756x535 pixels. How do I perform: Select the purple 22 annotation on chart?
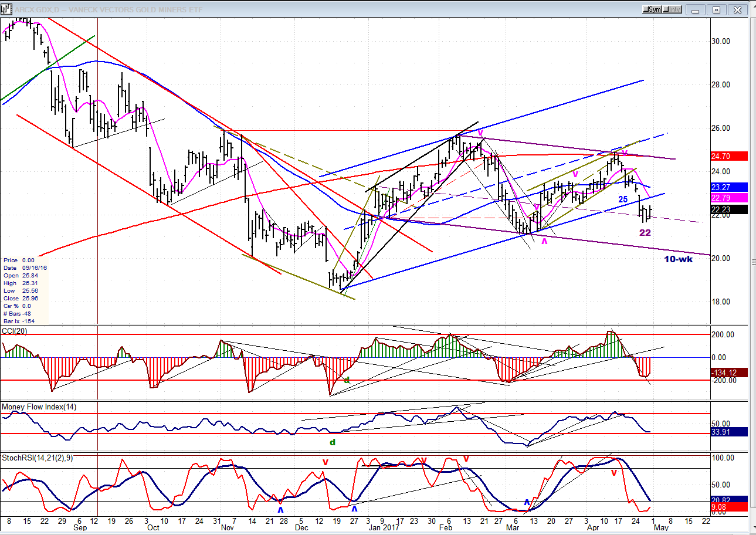tap(645, 233)
